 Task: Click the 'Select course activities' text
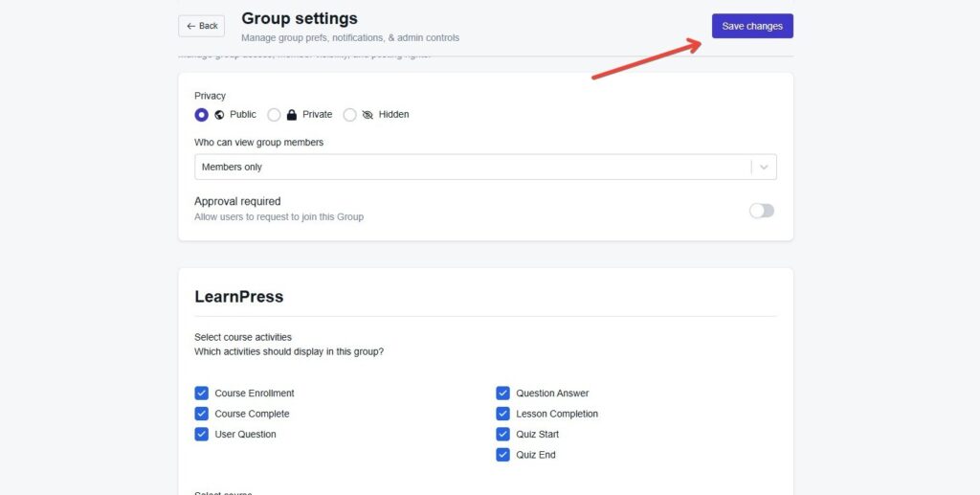(243, 337)
